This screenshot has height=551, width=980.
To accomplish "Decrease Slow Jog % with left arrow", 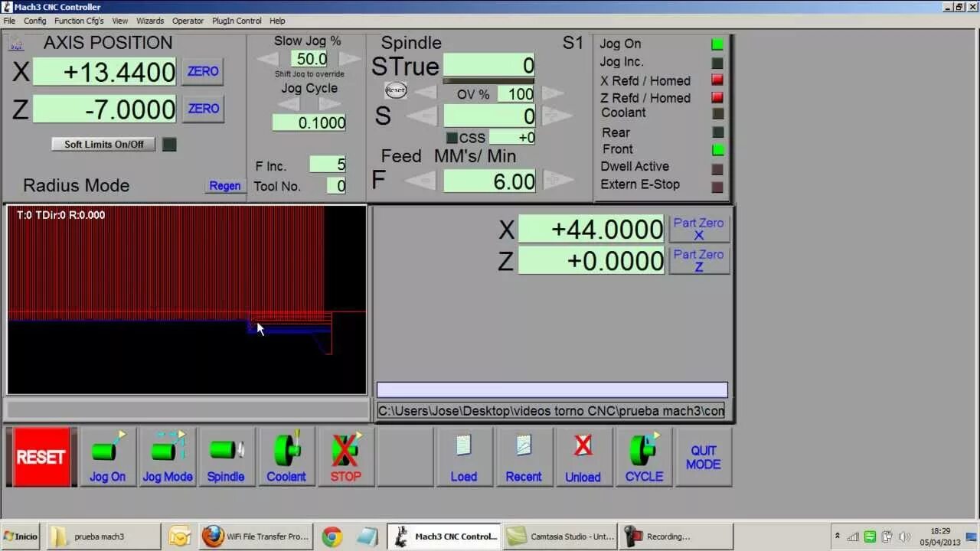I will click(269, 59).
